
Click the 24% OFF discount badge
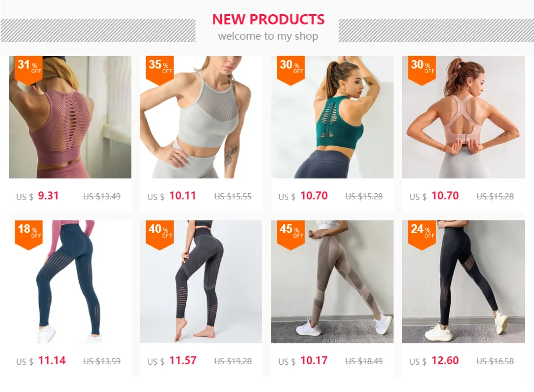click(x=422, y=235)
